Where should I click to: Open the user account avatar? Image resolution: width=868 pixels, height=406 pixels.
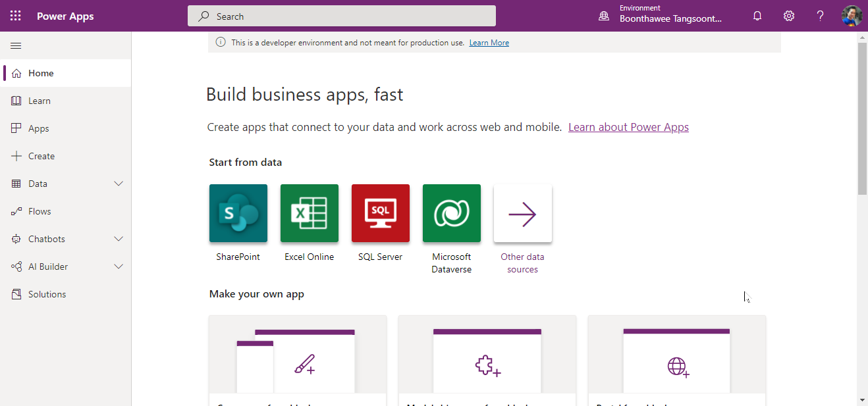(x=852, y=16)
